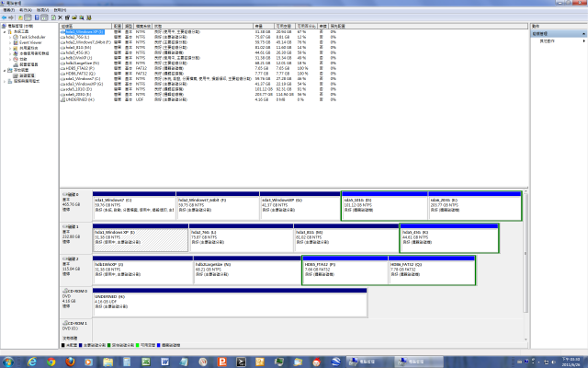Select the Device Manager node above Storage
This screenshot has width=588, height=368.
coord(26,64)
